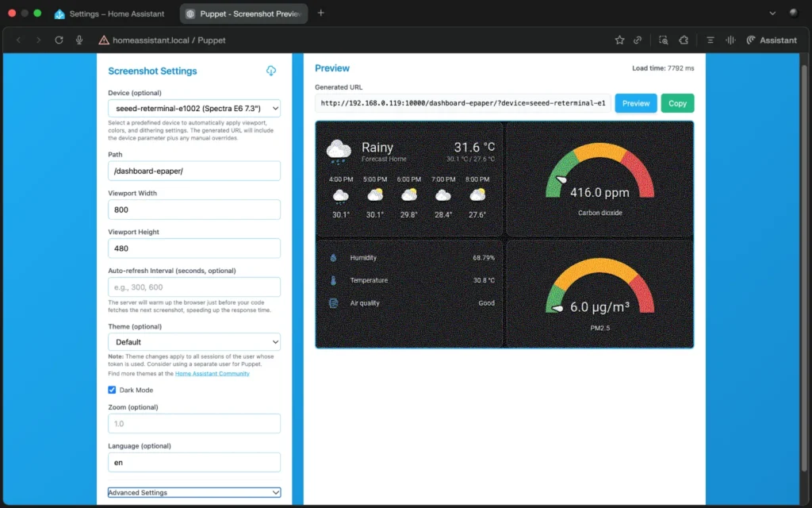
Task: Click the copy link icon
Action: (638, 40)
